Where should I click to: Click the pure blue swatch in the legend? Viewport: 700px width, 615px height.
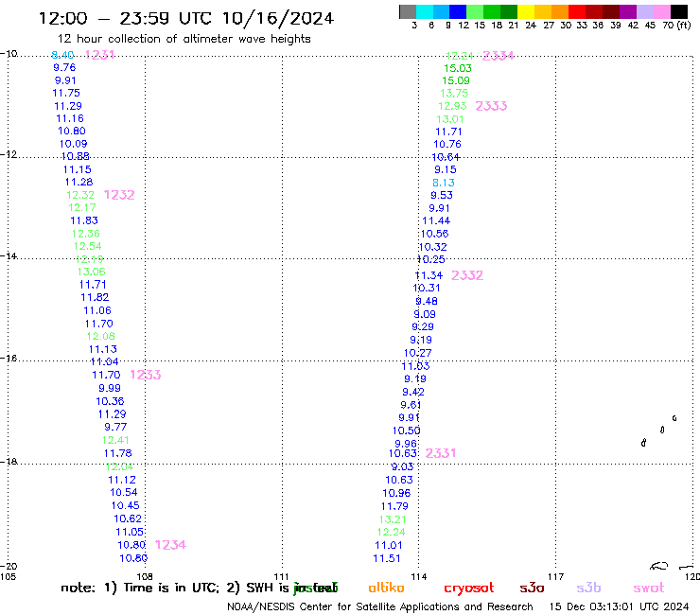[x=458, y=11]
